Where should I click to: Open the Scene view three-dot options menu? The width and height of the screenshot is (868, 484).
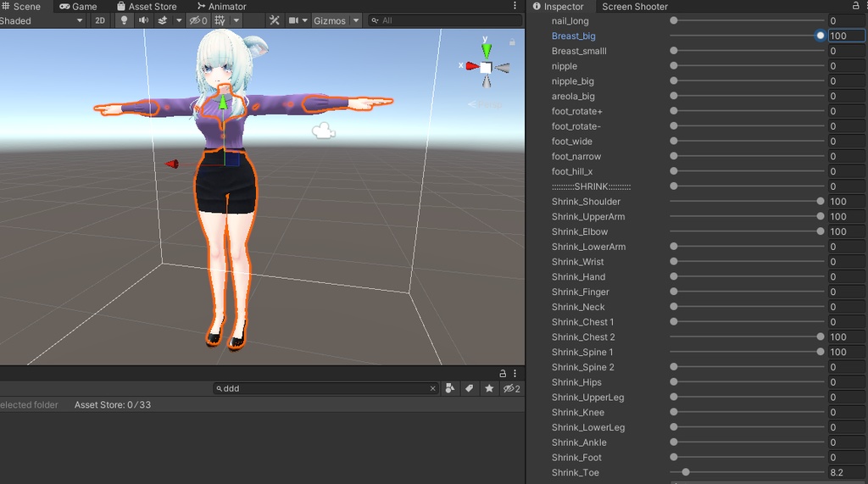click(515, 6)
